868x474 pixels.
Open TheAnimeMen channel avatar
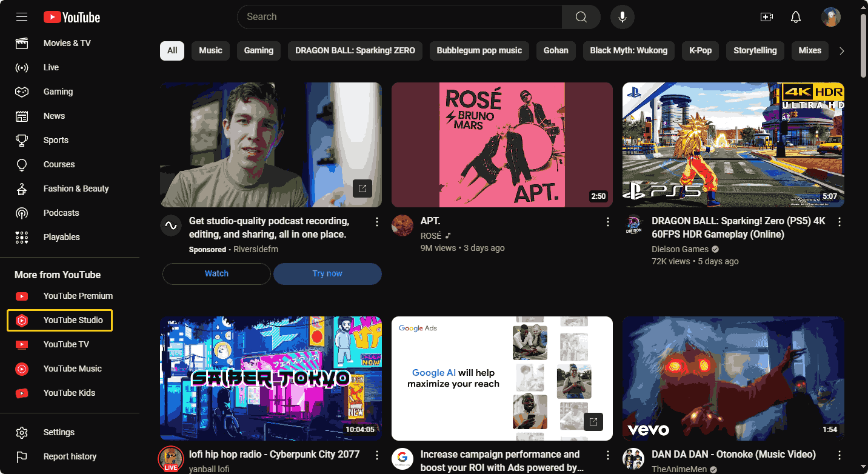[633, 459]
